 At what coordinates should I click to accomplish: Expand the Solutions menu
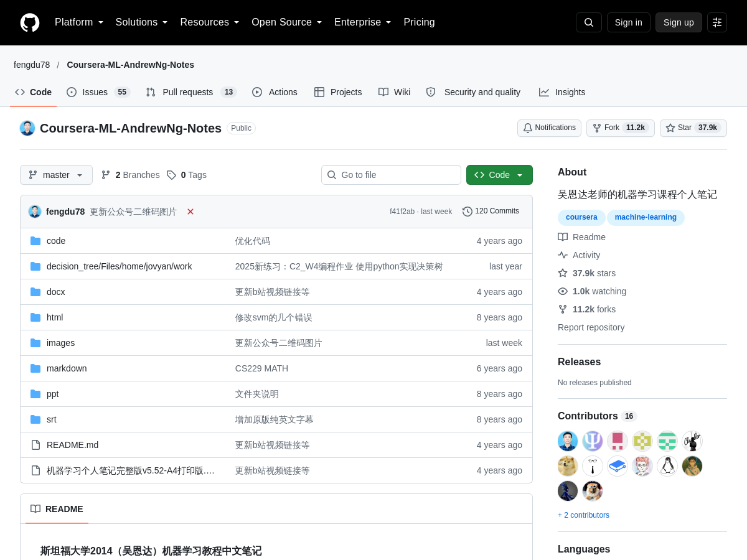(142, 22)
